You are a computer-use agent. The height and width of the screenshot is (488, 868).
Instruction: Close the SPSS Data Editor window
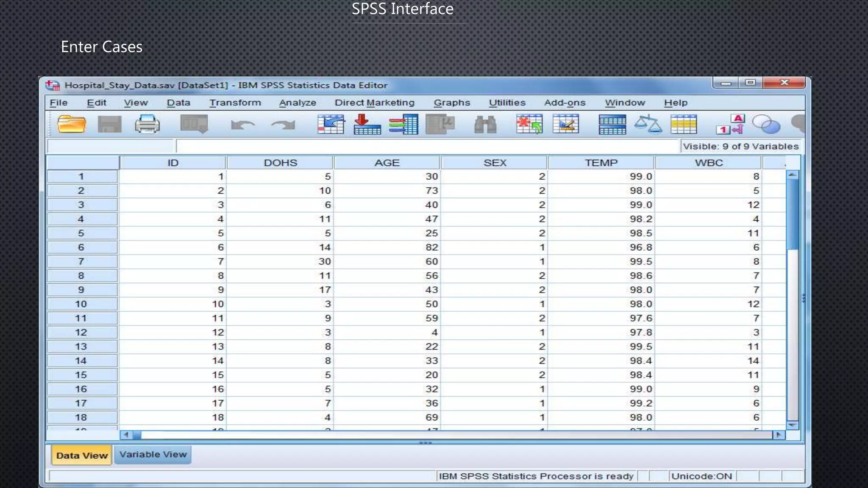coord(784,83)
